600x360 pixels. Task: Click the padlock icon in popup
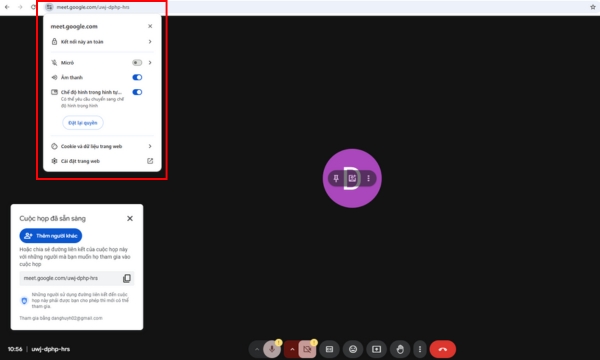[x=54, y=42]
